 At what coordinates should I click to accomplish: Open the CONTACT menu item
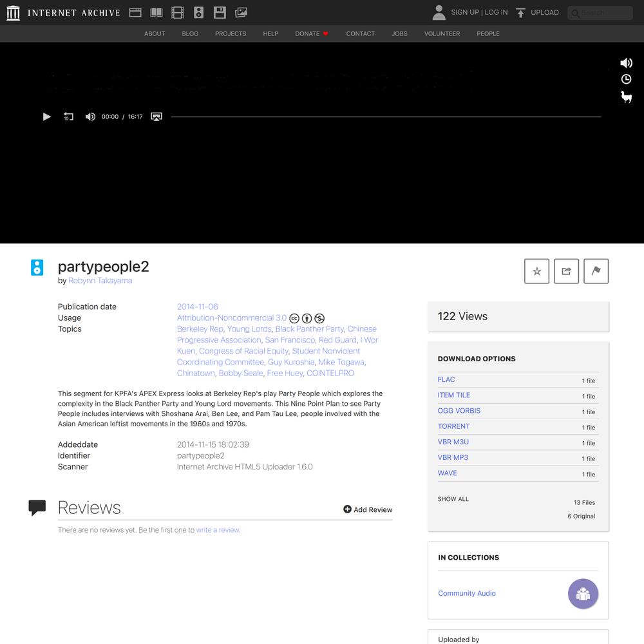point(361,33)
